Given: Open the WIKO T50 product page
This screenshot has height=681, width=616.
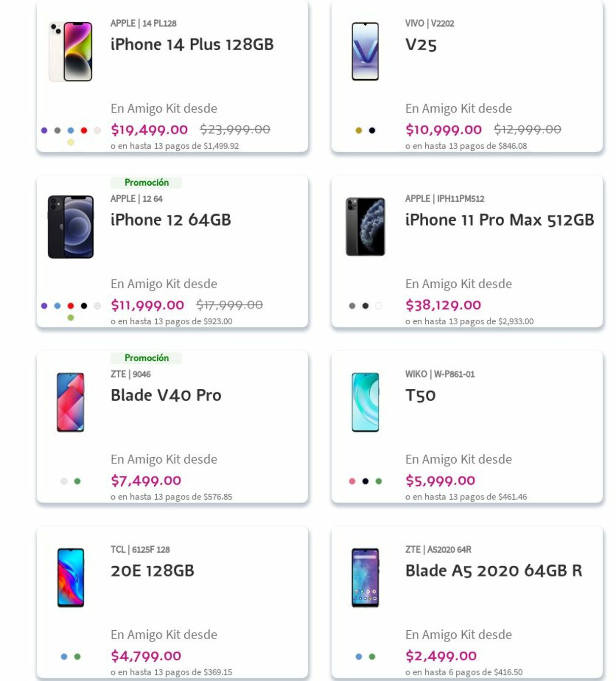Looking at the screenshot, I should [419, 395].
